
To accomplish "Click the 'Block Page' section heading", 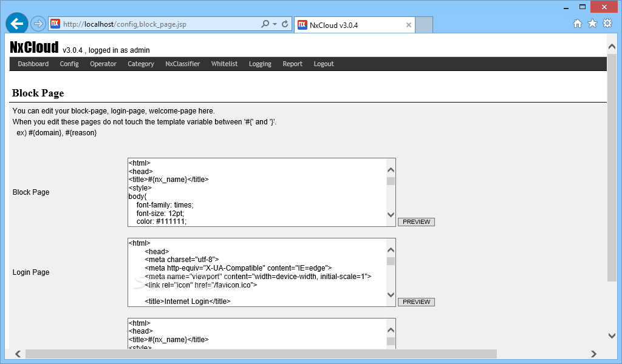I will point(38,93).
